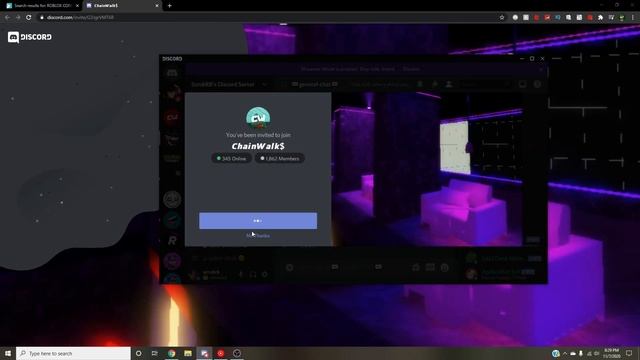The height and width of the screenshot is (360, 640).
Task: Close the Search results browser tab
Action: (x=77, y=6)
